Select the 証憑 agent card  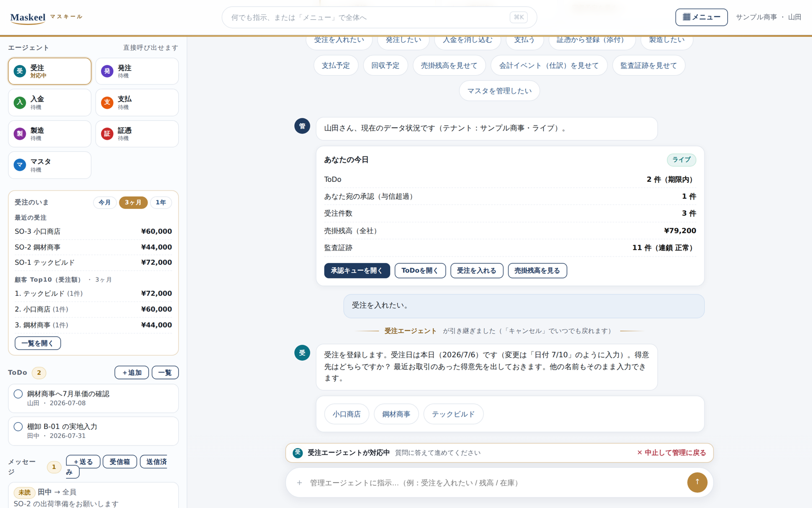click(x=137, y=134)
